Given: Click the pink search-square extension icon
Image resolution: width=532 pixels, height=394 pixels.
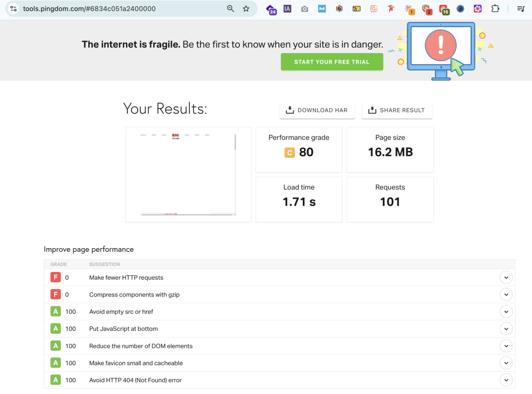Looking at the screenshot, I should (x=374, y=9).
